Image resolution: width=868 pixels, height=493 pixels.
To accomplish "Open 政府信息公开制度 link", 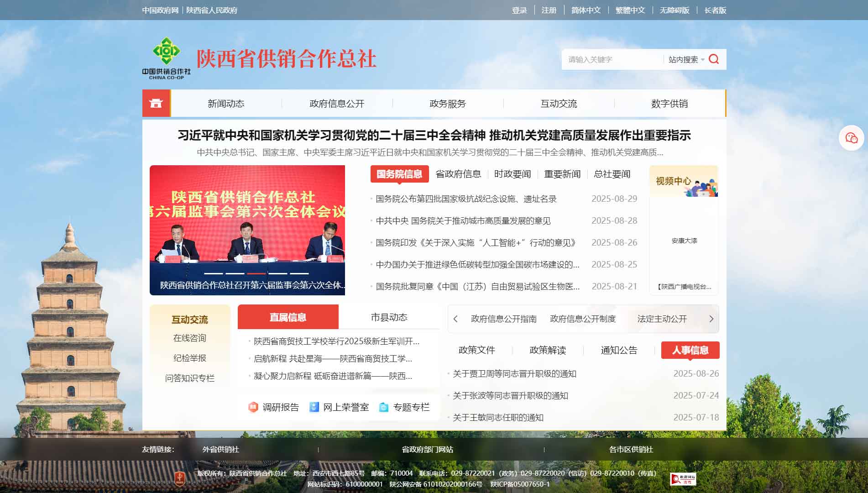I will click(583, 319).
